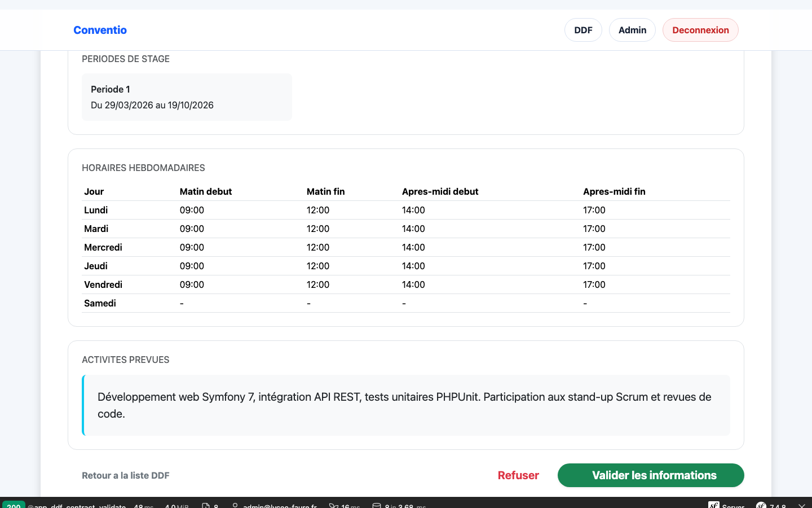The image size is (812, 508).
Task: Click Valider les informations button
Action: click(x=651, y=475)
